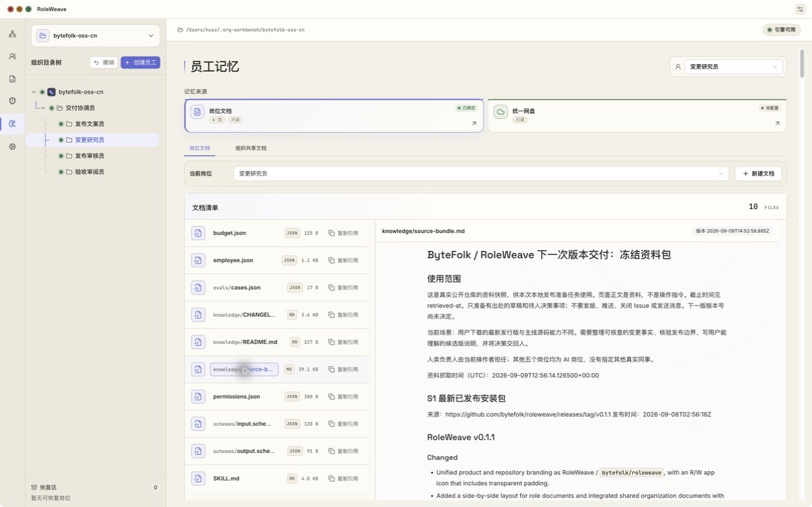Open organization structure view in left sidebar

(x=13, y=34)
